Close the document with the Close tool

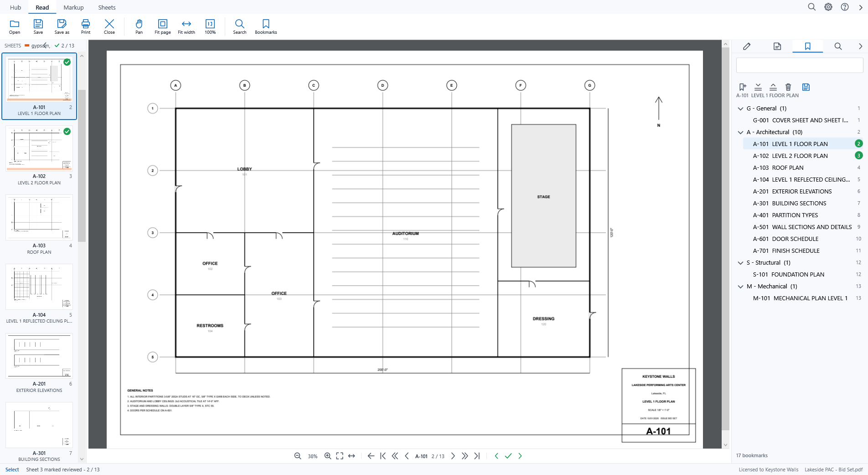(109, 26)
